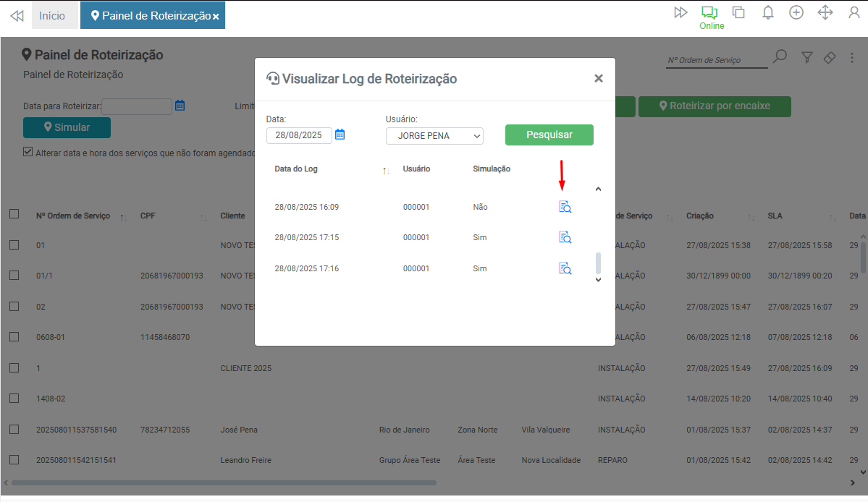868x502 pixels.
Task: Toggle select-all checkbox in table header
Action: 14,214
